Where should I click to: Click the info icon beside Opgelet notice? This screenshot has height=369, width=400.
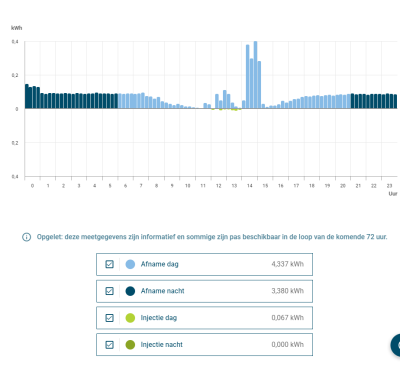(x=27, y=237)
